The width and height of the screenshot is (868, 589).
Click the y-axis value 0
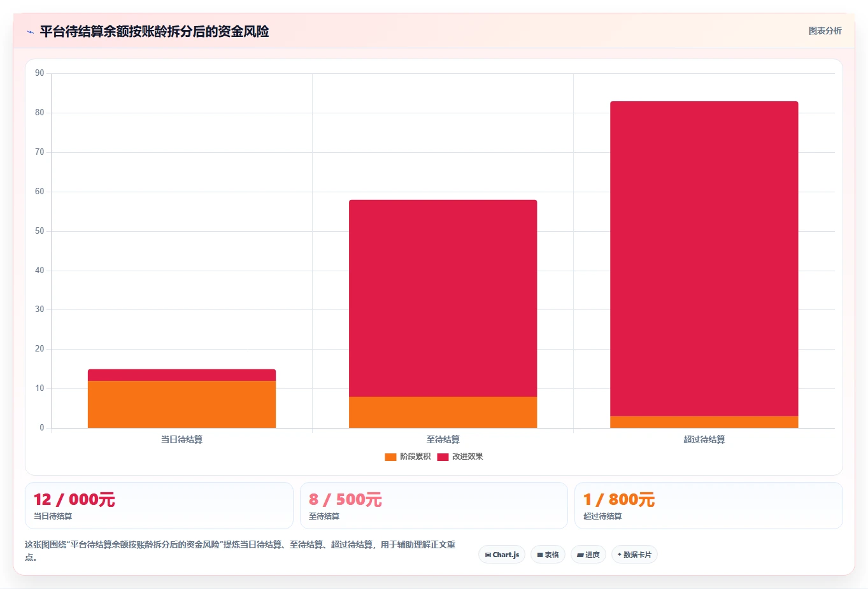[42, 428]
